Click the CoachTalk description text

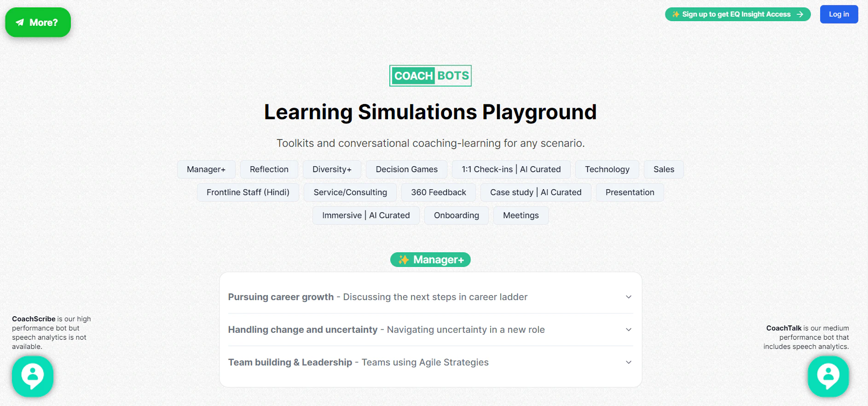[x=806, y=337]
